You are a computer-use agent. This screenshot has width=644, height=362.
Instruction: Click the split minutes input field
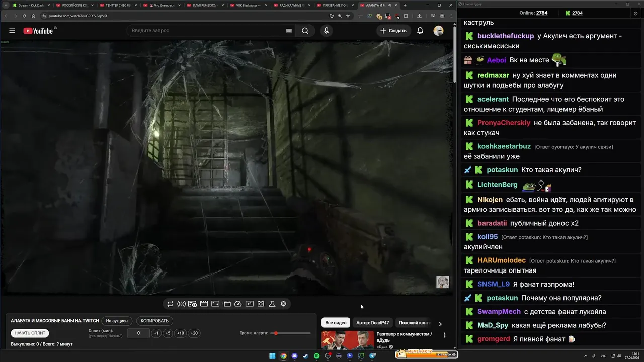[138, 333]
